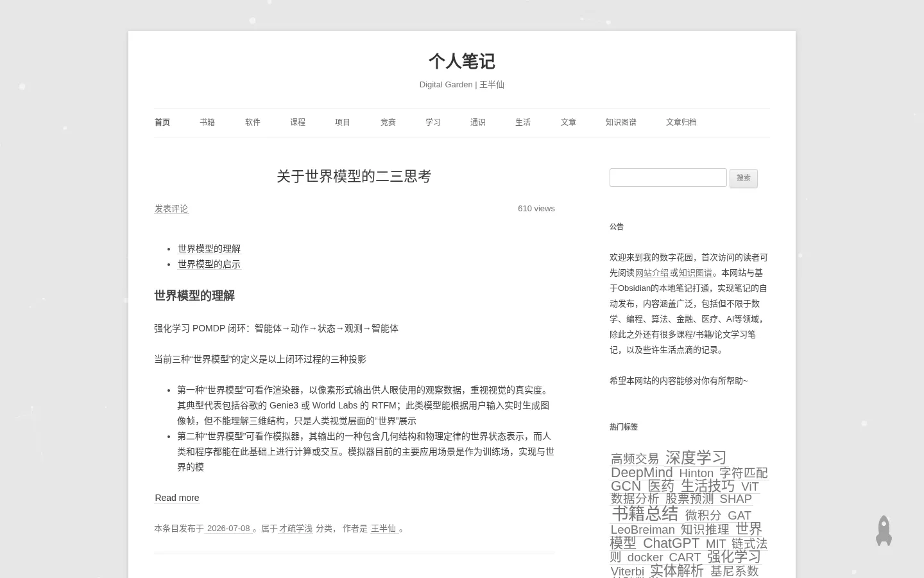Open the ChatGPT tag
This screenshot has height=578, width=924.
click(x=671, y=543)
